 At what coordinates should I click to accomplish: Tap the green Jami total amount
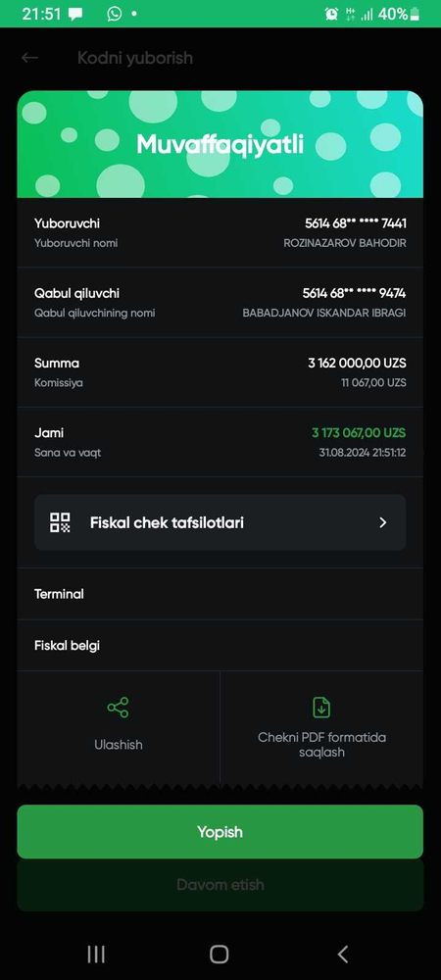click(359, 432)
